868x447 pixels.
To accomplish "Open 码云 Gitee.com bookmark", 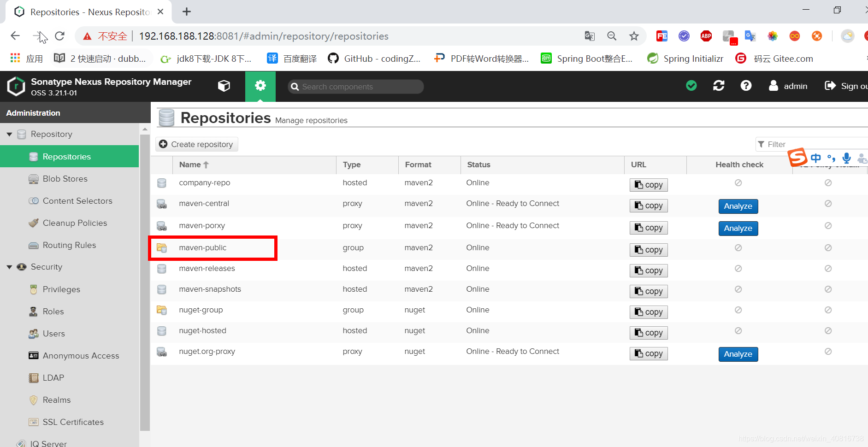I will 774,59.
